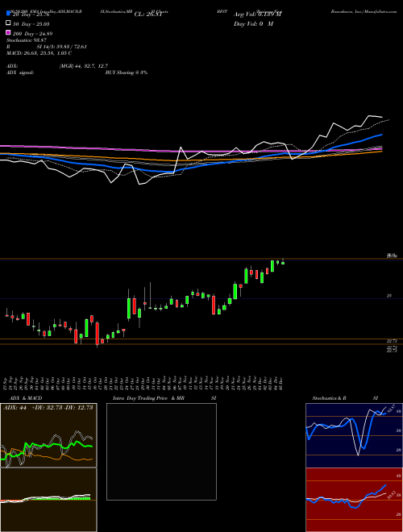Click the white 50 Day legend swatch
This screenshot has width=403, height=532.
[9, 23]
